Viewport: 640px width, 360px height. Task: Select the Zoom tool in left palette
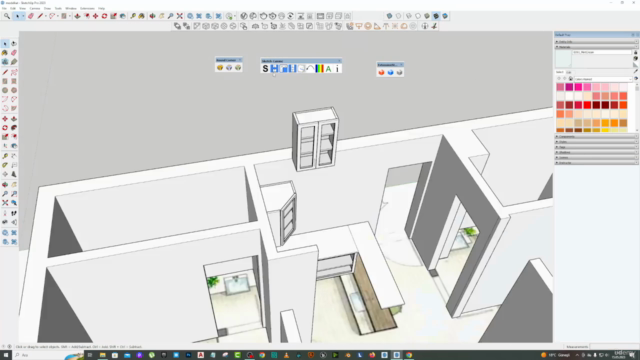pos(5,194)
